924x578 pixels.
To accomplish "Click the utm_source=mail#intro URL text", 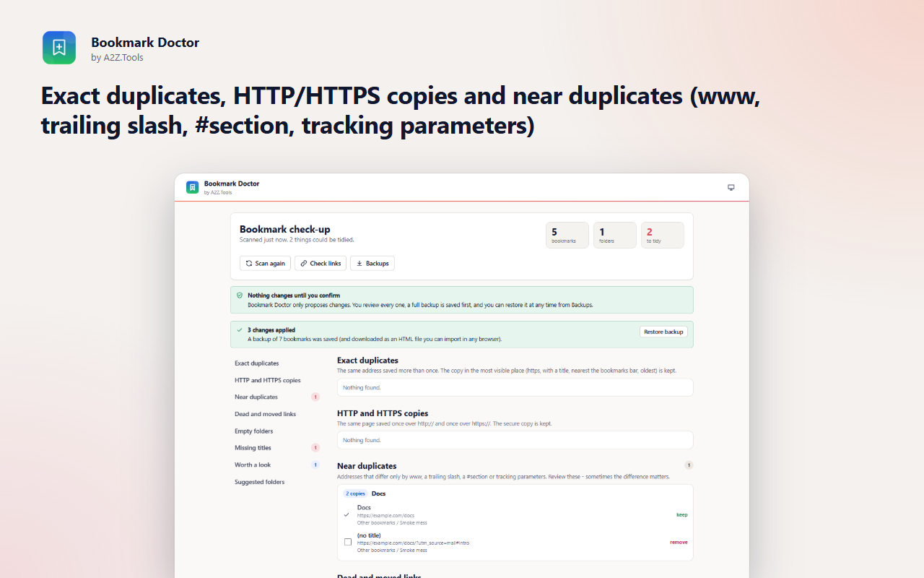I will point(413,543).
